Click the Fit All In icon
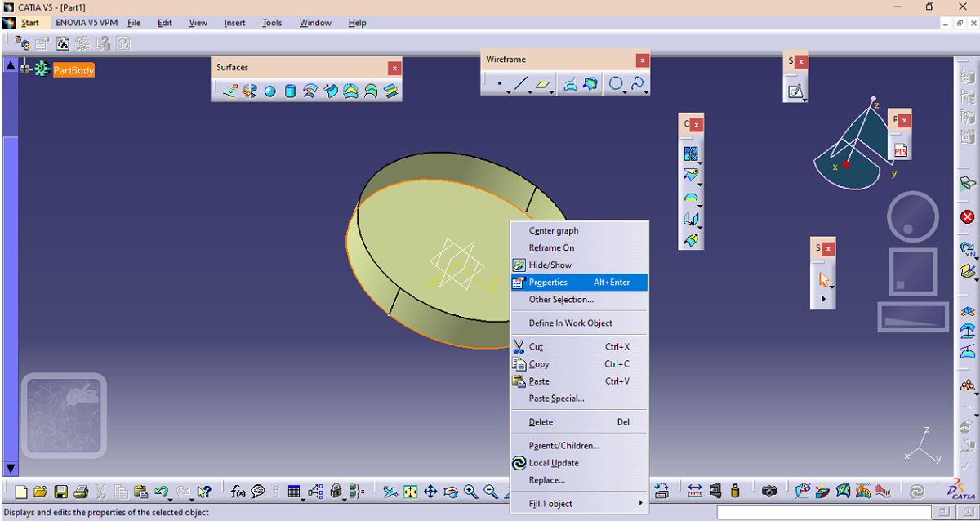 coord(411,492)
